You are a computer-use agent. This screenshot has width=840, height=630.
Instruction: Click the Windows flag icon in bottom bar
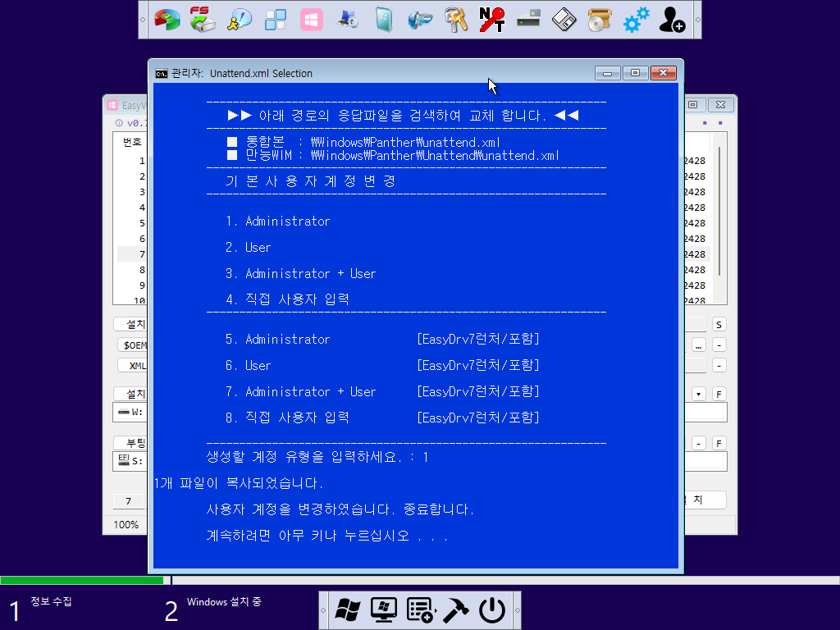tap(348, 610)
